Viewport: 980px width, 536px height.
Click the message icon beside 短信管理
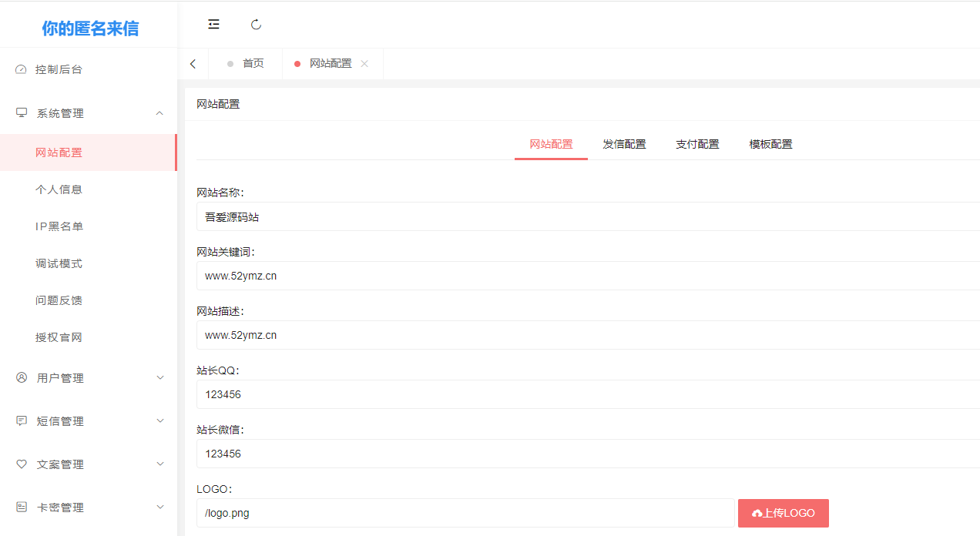click(22, 421)
